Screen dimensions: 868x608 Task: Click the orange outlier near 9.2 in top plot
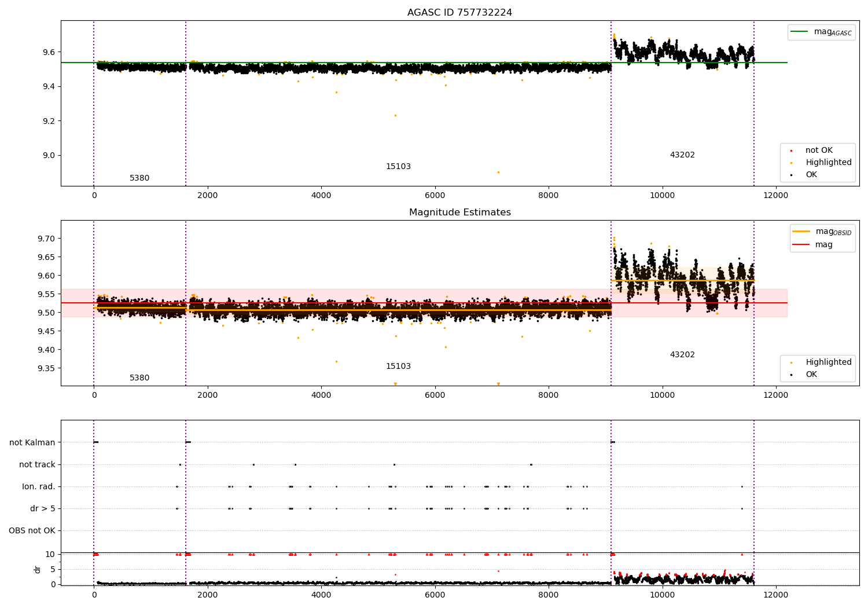click(395, 115)
